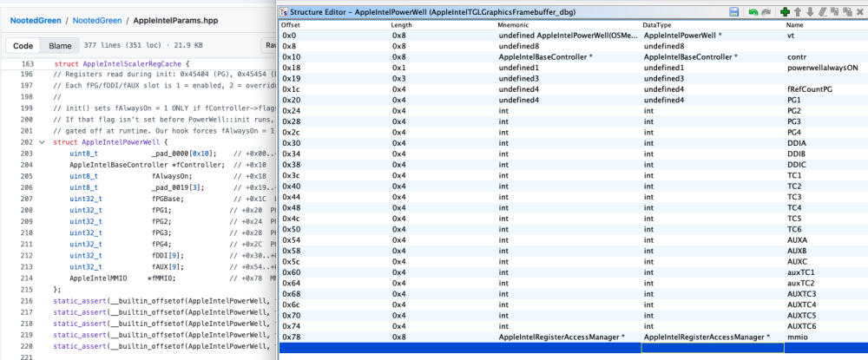Select the 'DDIA' name cell
Screen dimensions: 868x360
click(795, 143)
